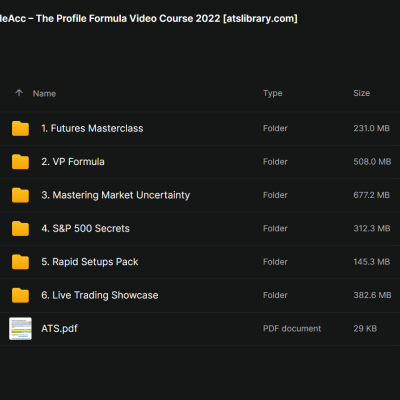Click the sort arrow next to Name

19,93
